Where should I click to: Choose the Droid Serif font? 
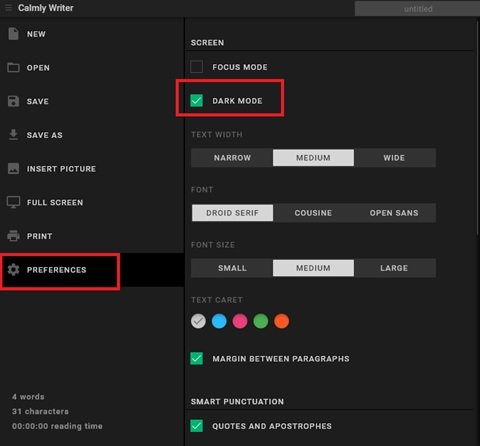click(232, 213)
